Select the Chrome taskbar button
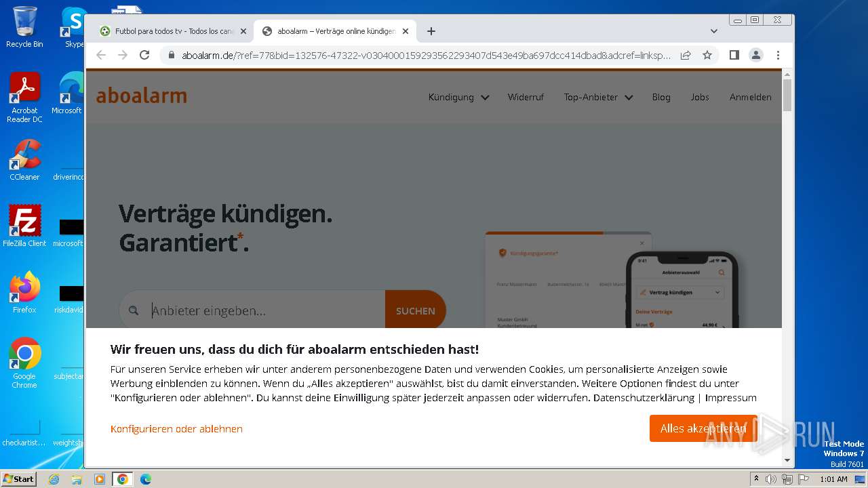Image resolution: width=868 pixels, height=488 pixels. [123, 479]
